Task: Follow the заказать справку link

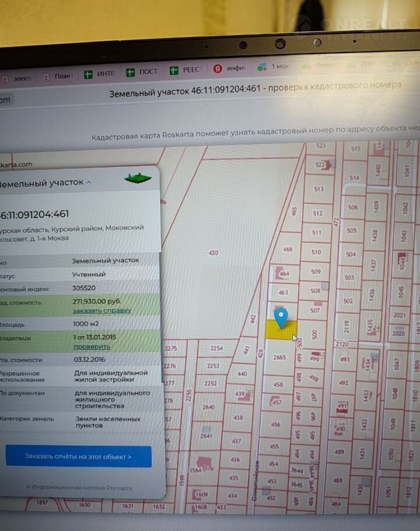Action: coord(101,310)
